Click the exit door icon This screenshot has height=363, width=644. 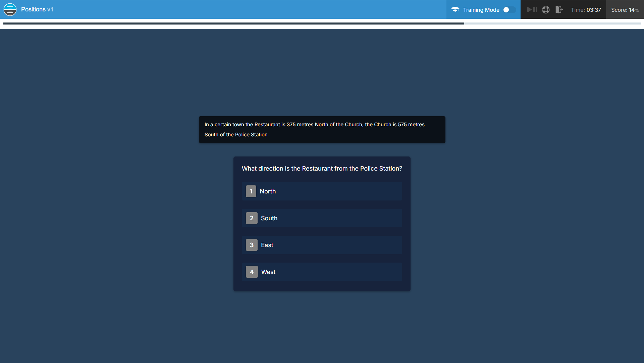pyautogui.click(x=559, y=10)
